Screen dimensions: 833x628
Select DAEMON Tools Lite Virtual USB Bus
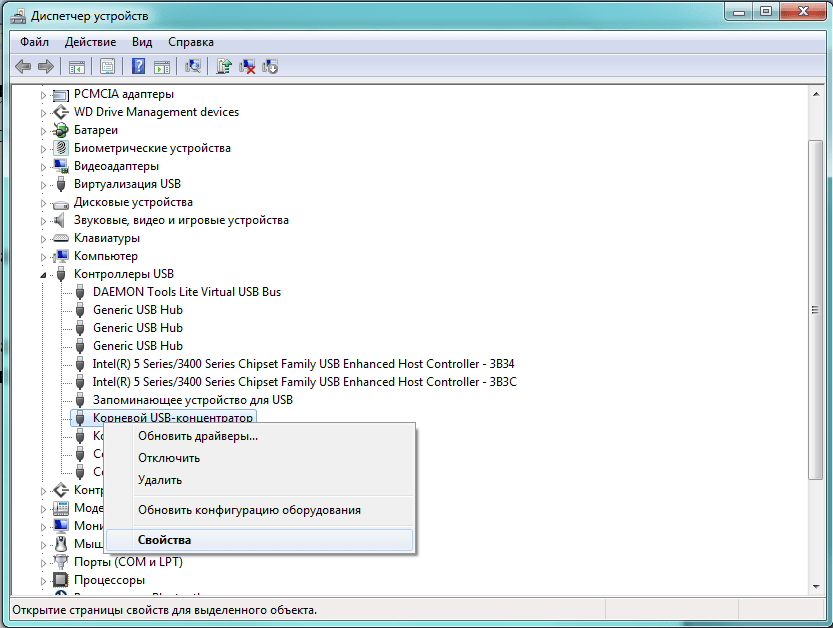(186, 292)
